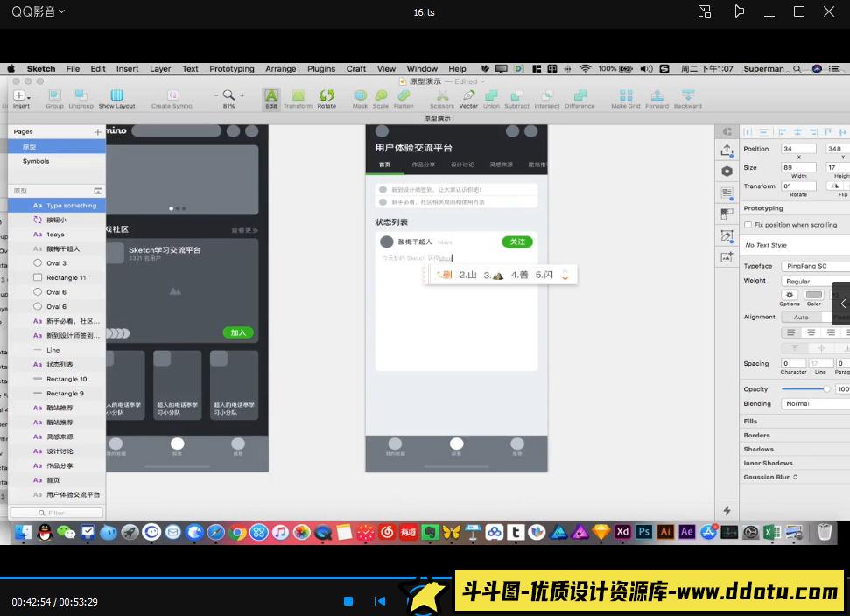Set text alignment to center

(811, 332)
